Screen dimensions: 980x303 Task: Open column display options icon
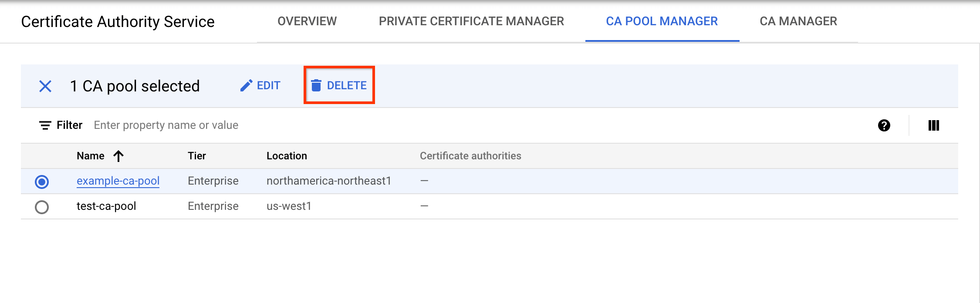pyautogui.click(x=933, y=125)
